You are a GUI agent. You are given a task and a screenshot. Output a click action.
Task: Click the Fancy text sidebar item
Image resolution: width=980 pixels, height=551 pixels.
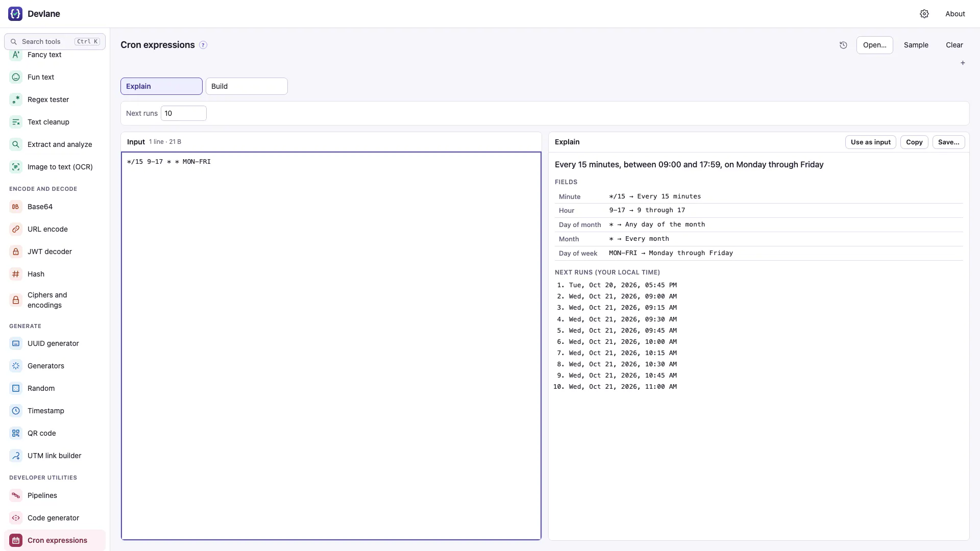[55, 55]
